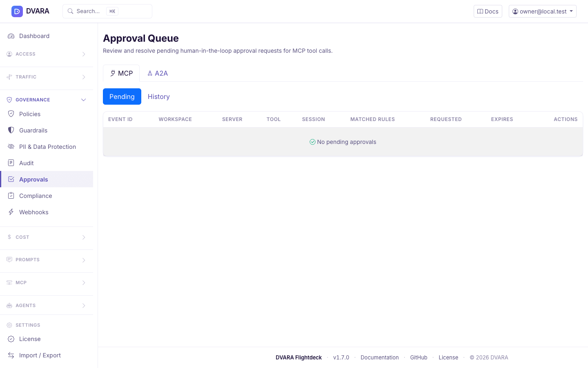Click the Approvals checkbox icon

click(11, 179)
